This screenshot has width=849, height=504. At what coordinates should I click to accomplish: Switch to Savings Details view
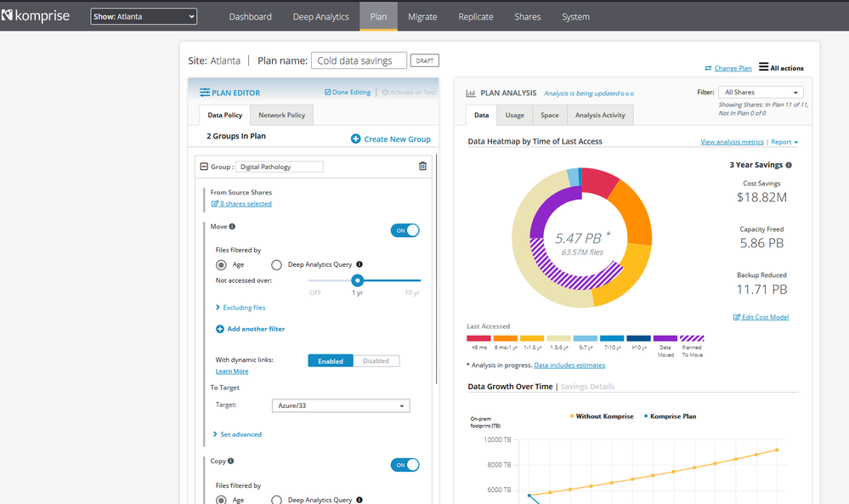(x=587, y=387)
